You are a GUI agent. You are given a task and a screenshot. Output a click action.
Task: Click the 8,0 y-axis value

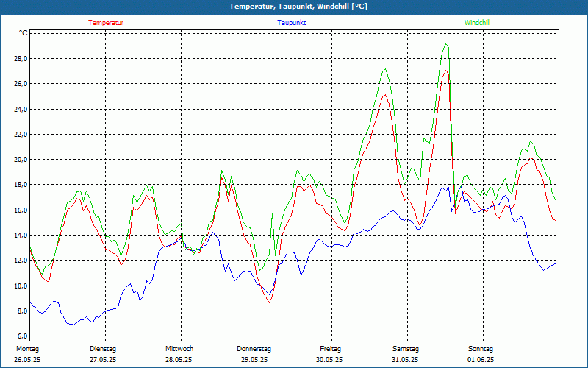tap(23, 311)
